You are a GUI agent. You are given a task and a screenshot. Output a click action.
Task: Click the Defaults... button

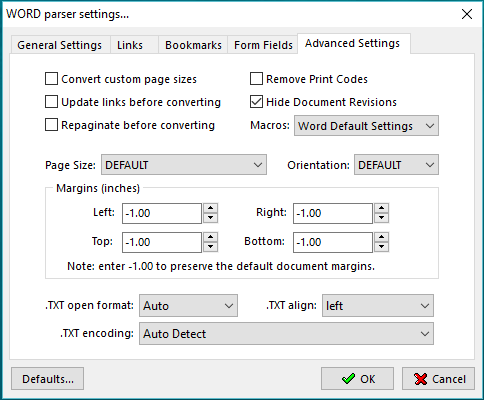coord(47,379)
